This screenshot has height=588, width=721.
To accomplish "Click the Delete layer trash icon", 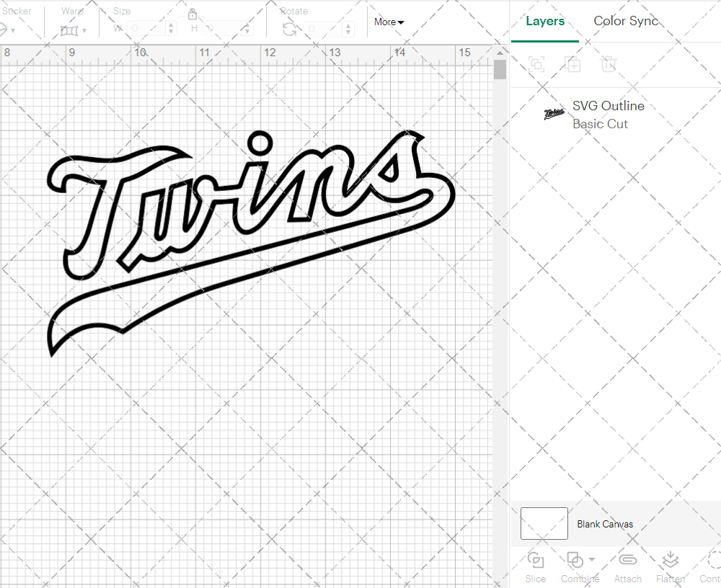I will [x=608, y=64].
